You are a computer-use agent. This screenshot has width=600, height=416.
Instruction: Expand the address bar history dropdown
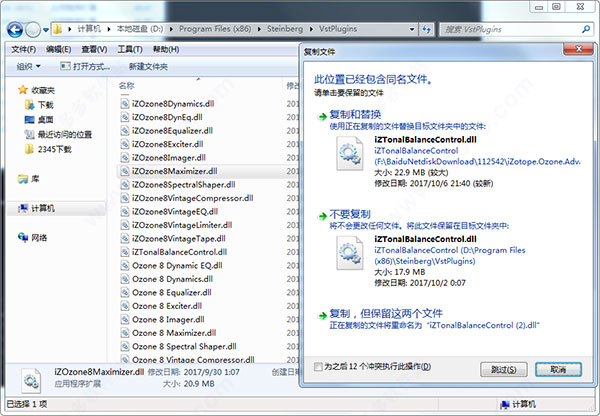point(412,29)
